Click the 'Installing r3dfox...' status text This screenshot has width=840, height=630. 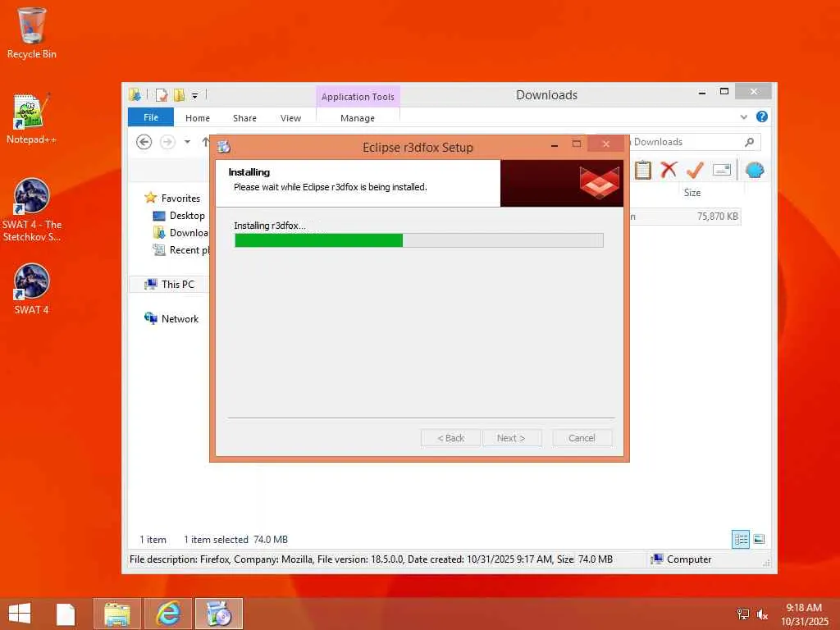270,226
